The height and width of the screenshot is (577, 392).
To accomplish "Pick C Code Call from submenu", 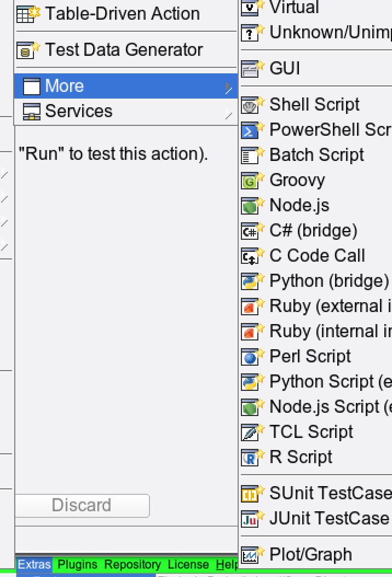I will point(317,256).
